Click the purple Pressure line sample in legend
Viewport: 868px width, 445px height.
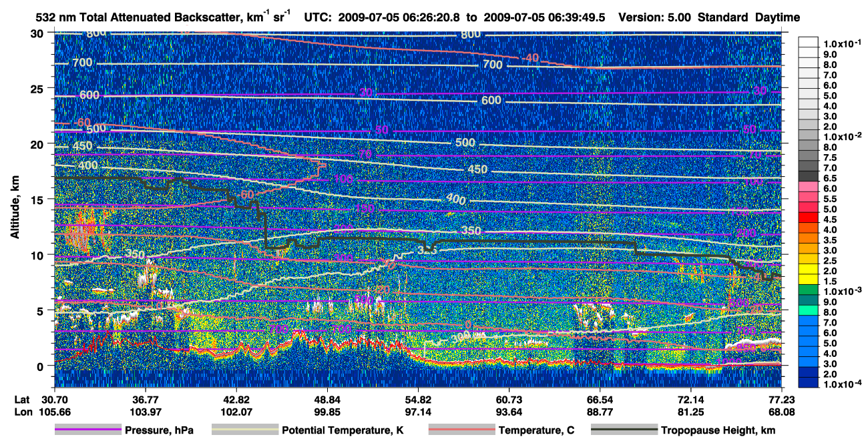(87, 430)
